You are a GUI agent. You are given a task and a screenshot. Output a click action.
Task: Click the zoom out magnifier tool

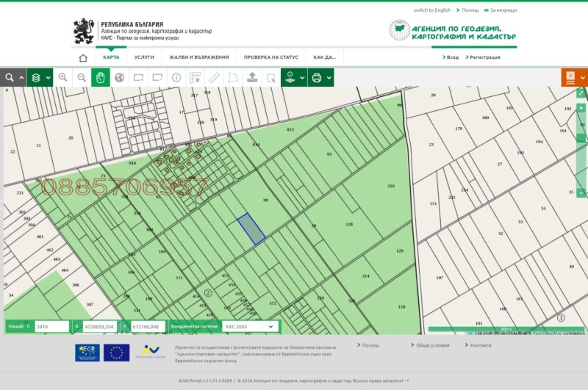coord(81,77)
